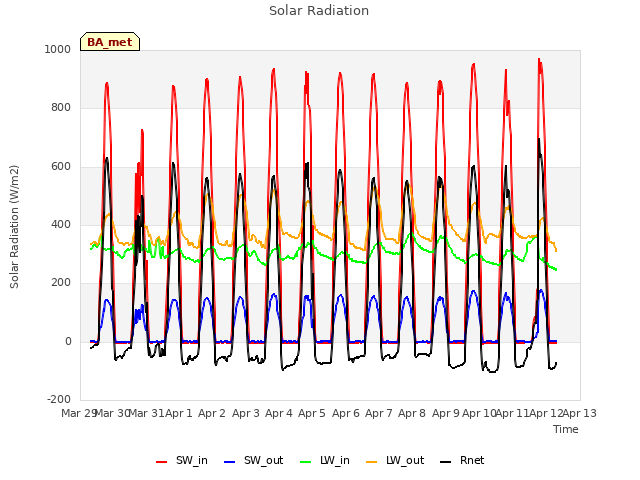
Task: Click the Apr 6 x-axis date label
Action: click(346, 413)
